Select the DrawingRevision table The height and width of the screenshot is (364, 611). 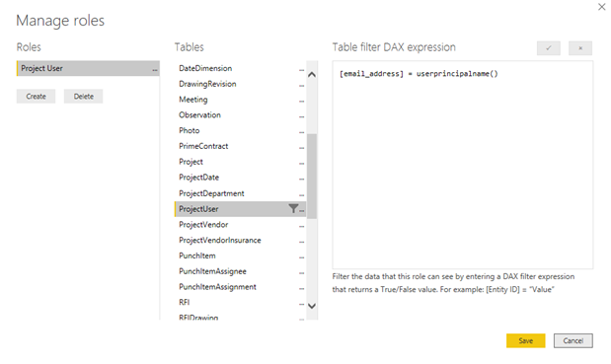tap(240, 84)
